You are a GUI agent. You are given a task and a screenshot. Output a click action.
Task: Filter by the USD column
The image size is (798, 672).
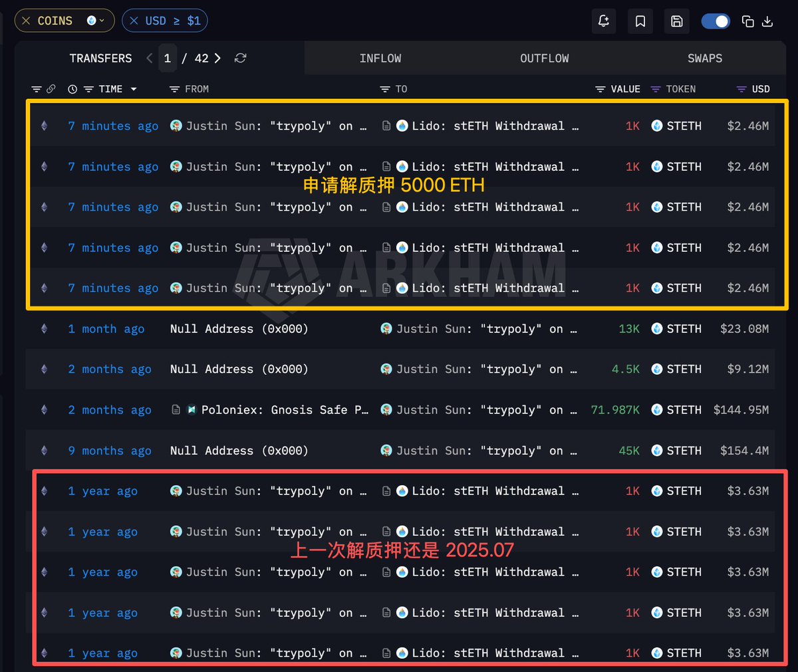[x=753, y=89]
